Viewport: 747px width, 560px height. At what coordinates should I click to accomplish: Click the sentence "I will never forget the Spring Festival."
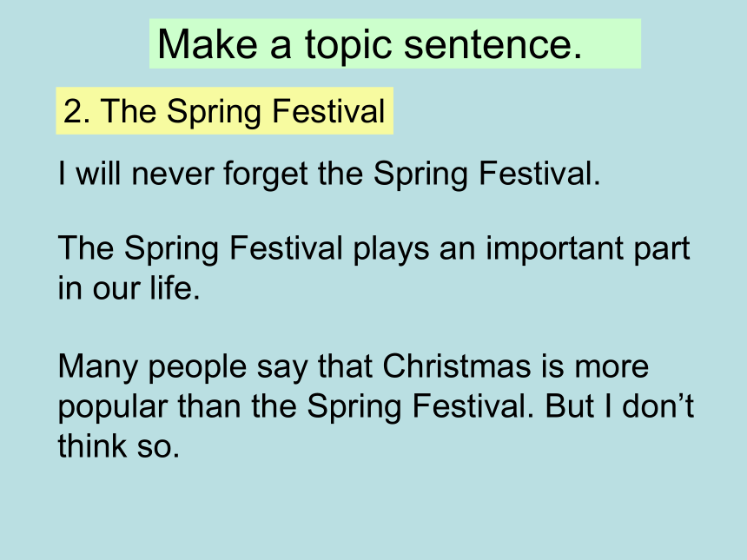click(328, 174)
